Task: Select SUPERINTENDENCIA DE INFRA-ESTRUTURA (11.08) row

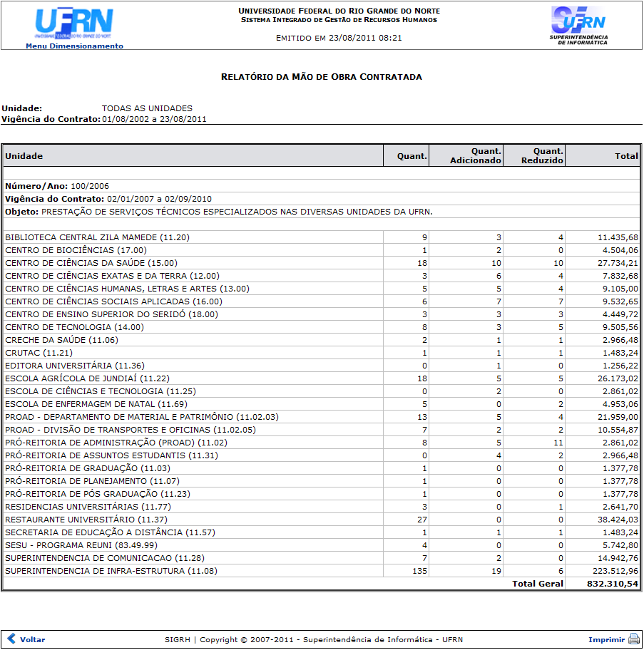Action: (x=322, y=572)
